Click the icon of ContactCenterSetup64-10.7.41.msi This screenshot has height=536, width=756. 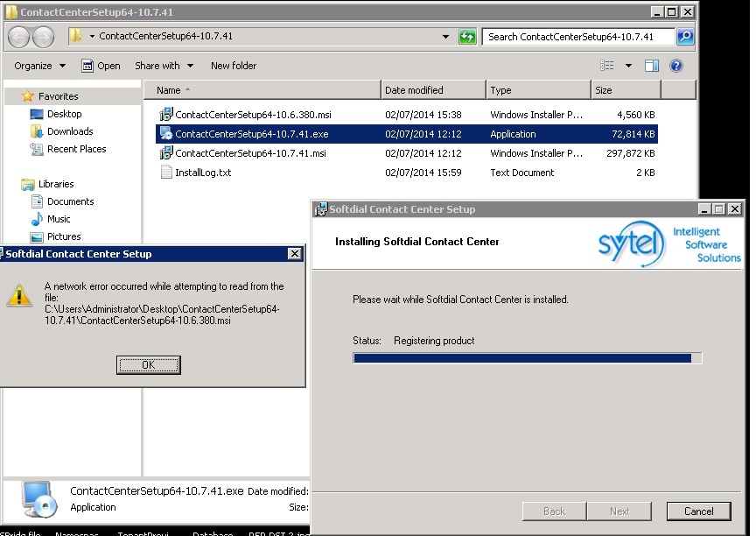[x=166, y=153]
